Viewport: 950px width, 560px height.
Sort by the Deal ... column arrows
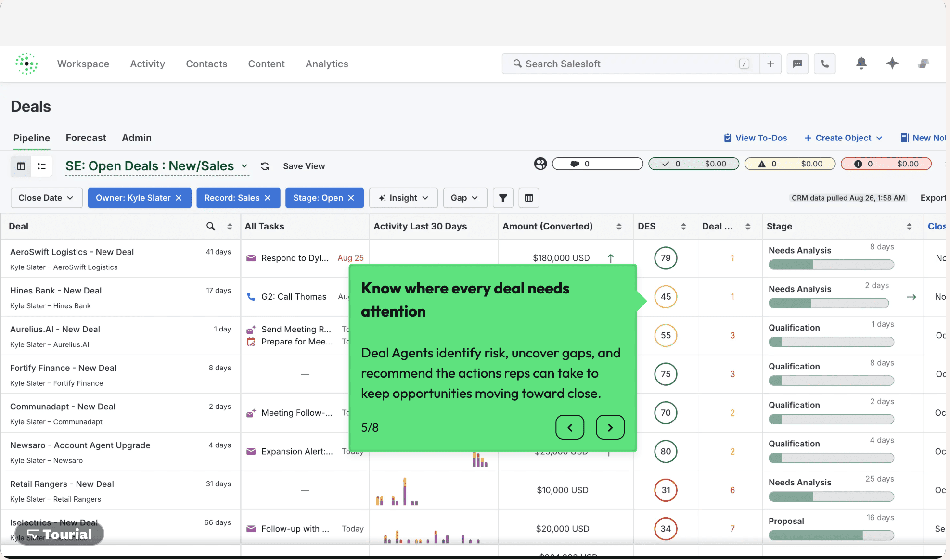(x=748, y=226)
